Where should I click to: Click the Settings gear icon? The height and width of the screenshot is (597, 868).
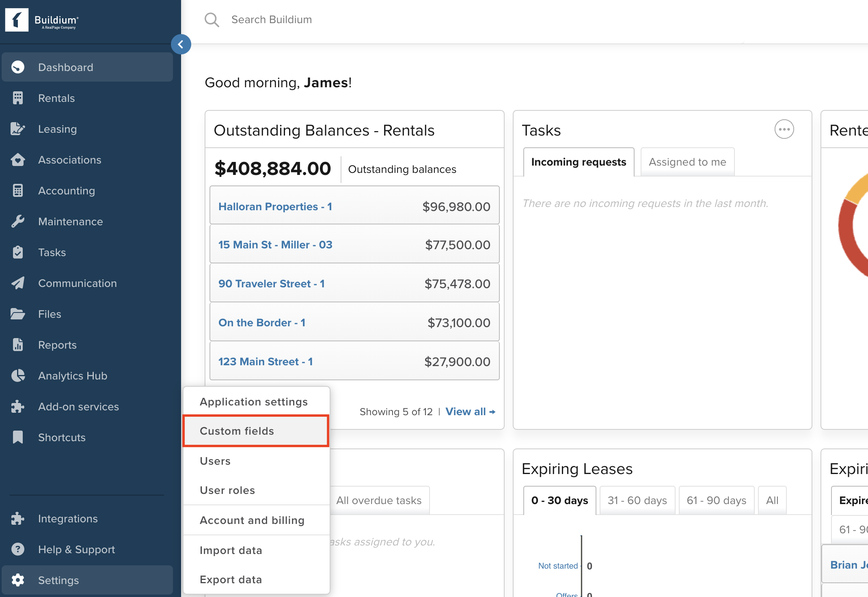[17, 580]
